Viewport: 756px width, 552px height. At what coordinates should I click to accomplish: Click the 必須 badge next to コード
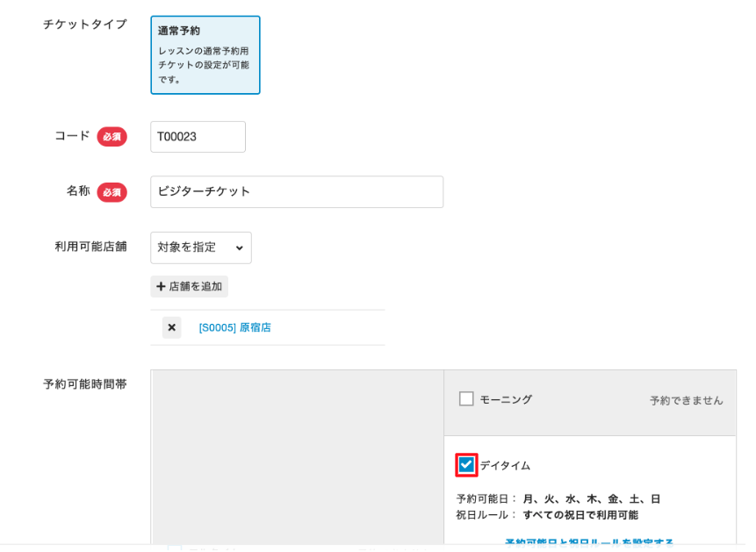coord(112,137)
